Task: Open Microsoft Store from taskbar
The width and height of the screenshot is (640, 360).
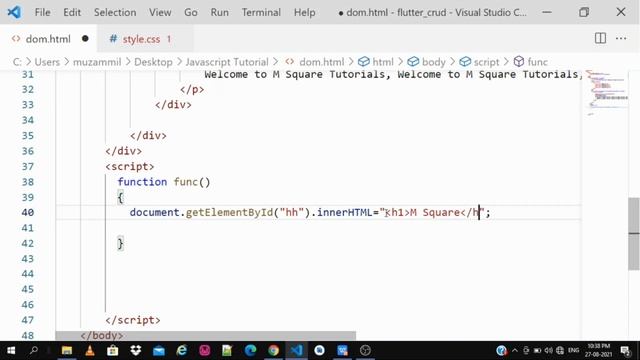Action: coord(113,350)
